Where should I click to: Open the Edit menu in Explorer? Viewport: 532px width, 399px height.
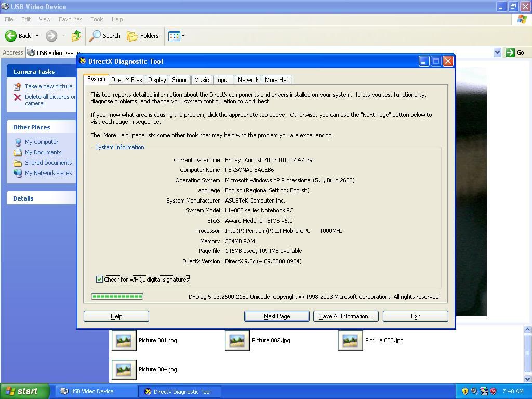point(26,19)
